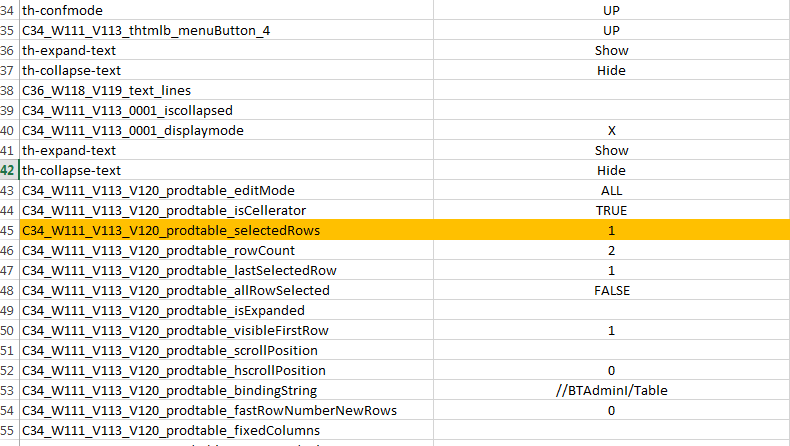Select the prodtable_editMode cell

pos(226,190)
